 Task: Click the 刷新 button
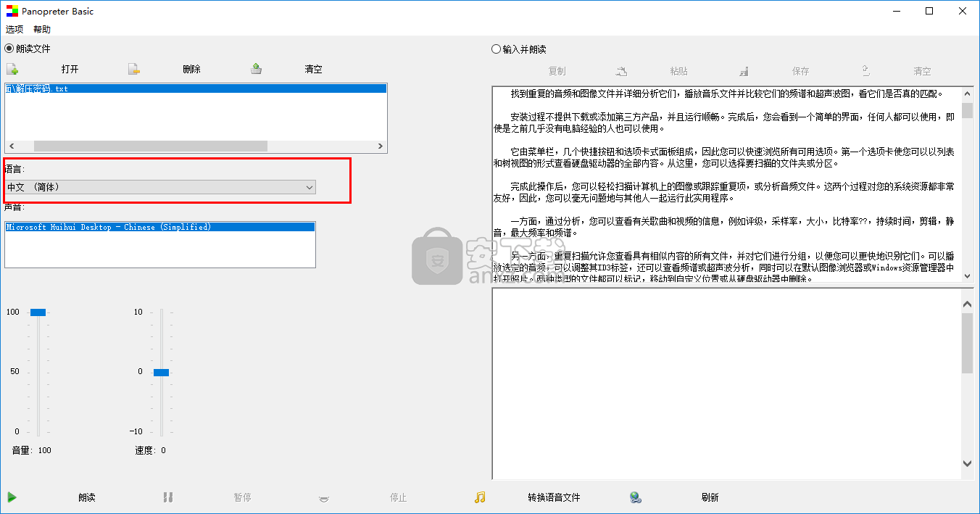(x=710, y=497)
